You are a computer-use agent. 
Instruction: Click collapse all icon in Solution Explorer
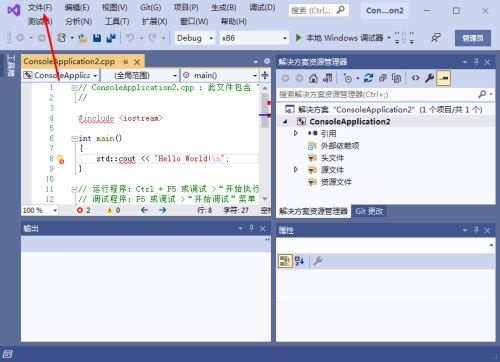[x=383, y=78]
